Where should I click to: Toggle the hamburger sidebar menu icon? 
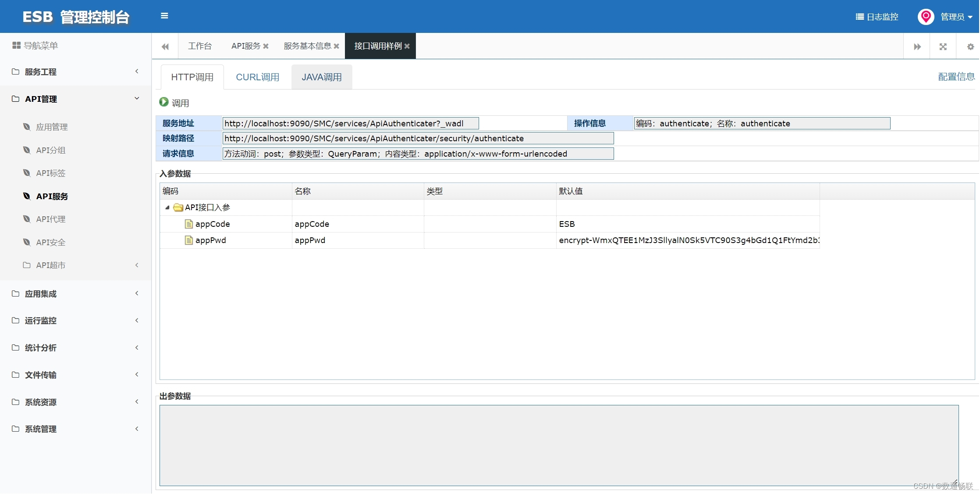[164, 16]
